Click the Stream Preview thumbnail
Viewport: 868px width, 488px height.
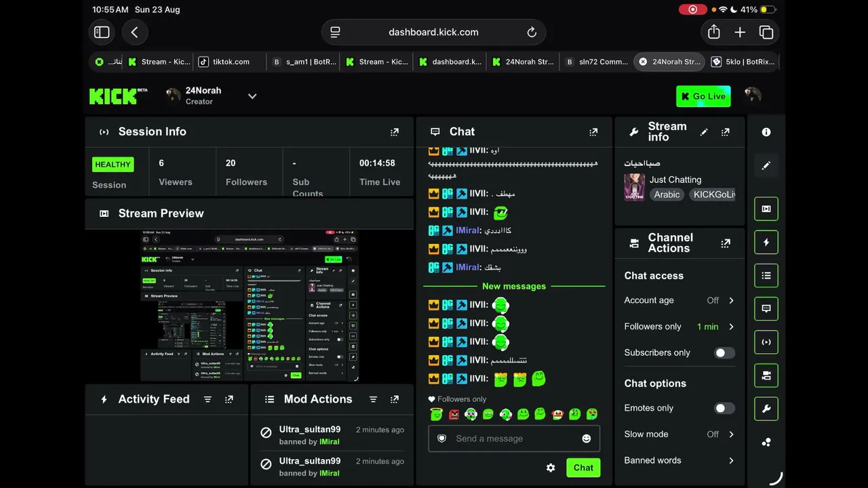pos(249,305)
